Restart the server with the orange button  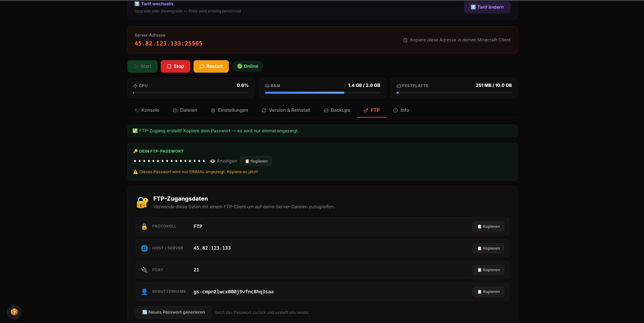[211, 66]
